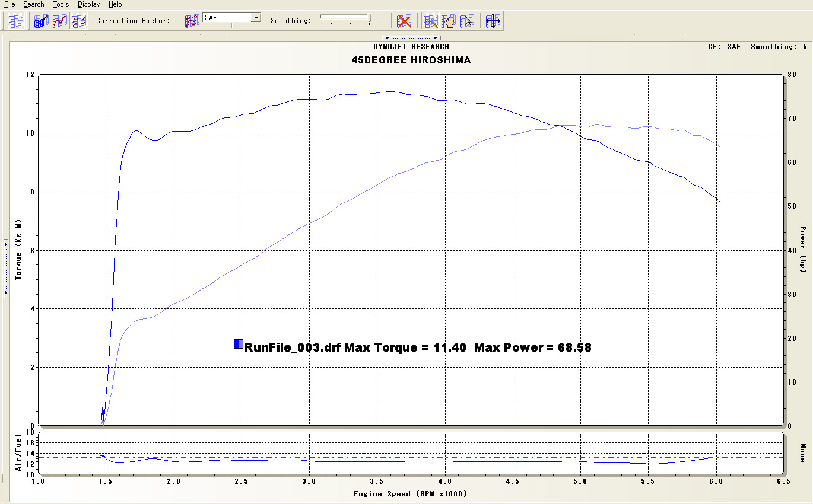The image size is (813, 504).
Task: Open the Tools menu
Action: coord(61,4)
